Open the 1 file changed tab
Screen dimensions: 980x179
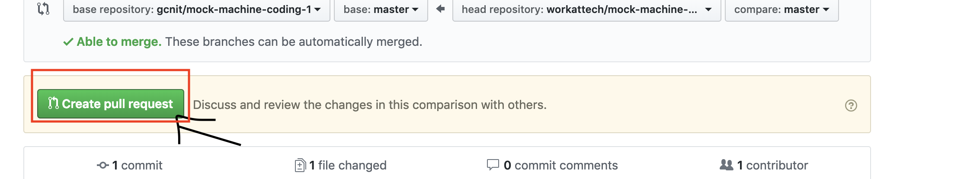[341, 165]
